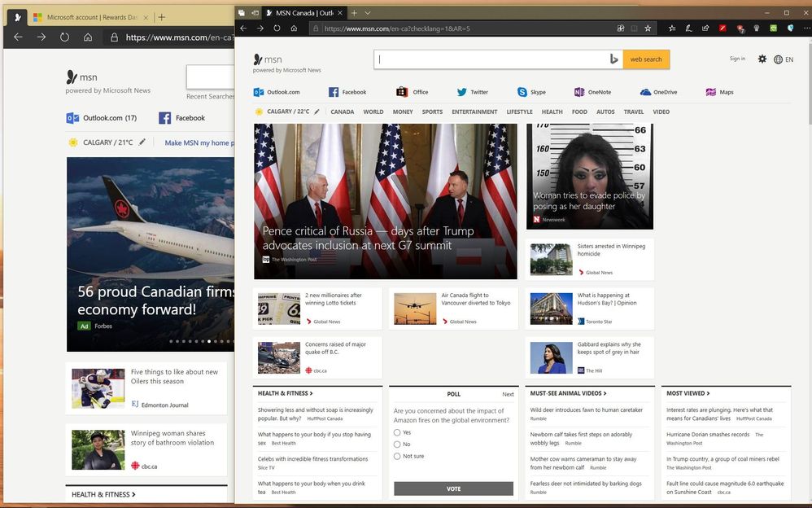812x508 pixels.
Task: Expand the MOST VIEWED section
Action: 688,393
